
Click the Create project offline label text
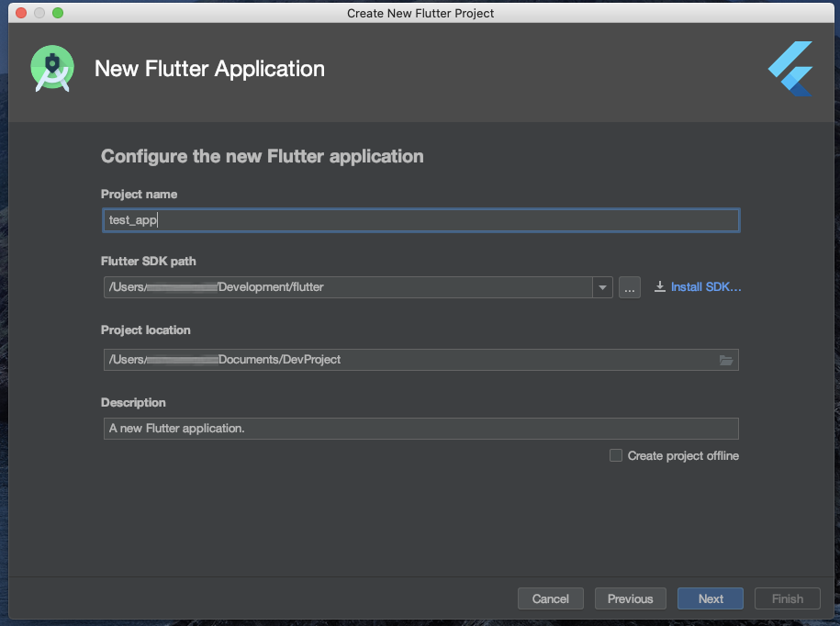tap(683, 455)
